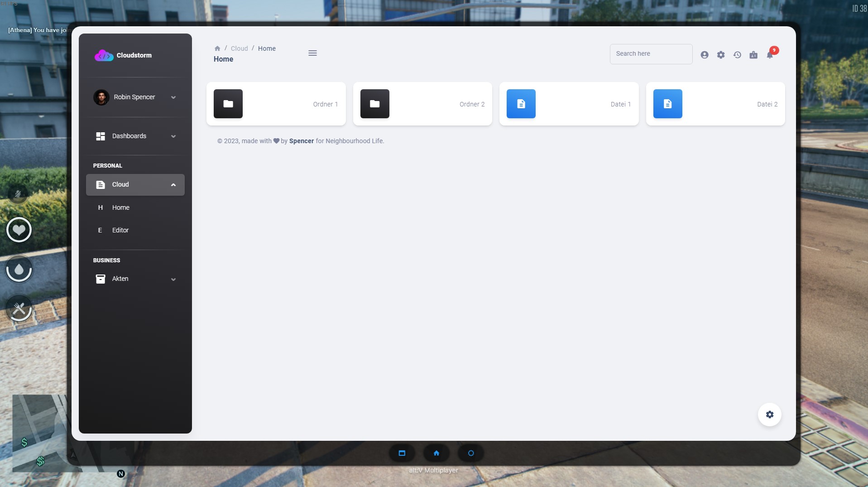Click the history clock icon
This screenshot has height=487, width=868.
[x=737, y=55]
